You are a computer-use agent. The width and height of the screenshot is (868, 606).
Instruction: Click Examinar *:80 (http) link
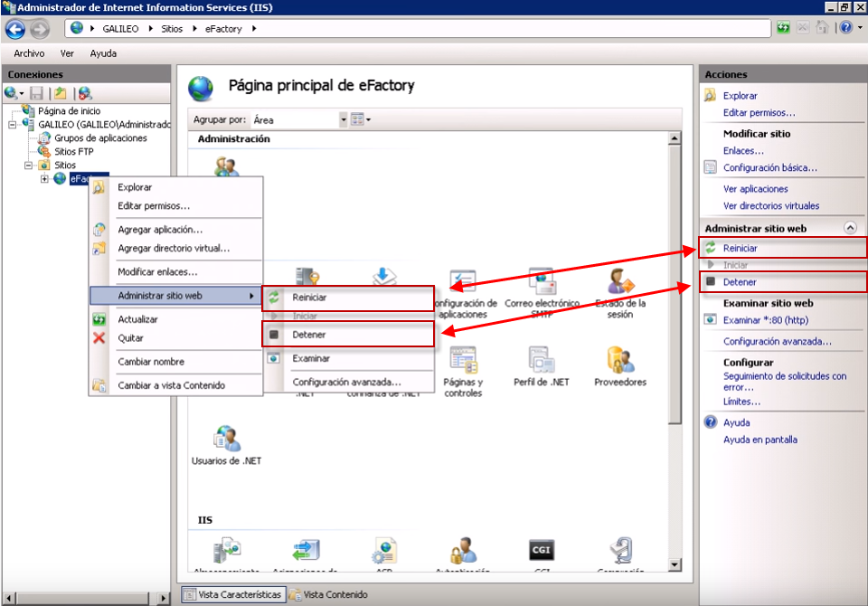[766, 320]
